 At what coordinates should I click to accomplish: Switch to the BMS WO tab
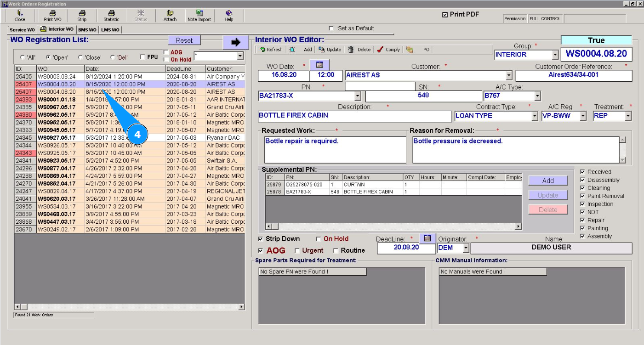87,30
